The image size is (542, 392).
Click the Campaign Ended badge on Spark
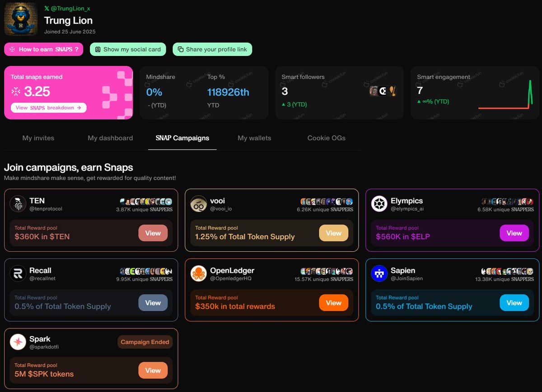click(x=145, y=342)
